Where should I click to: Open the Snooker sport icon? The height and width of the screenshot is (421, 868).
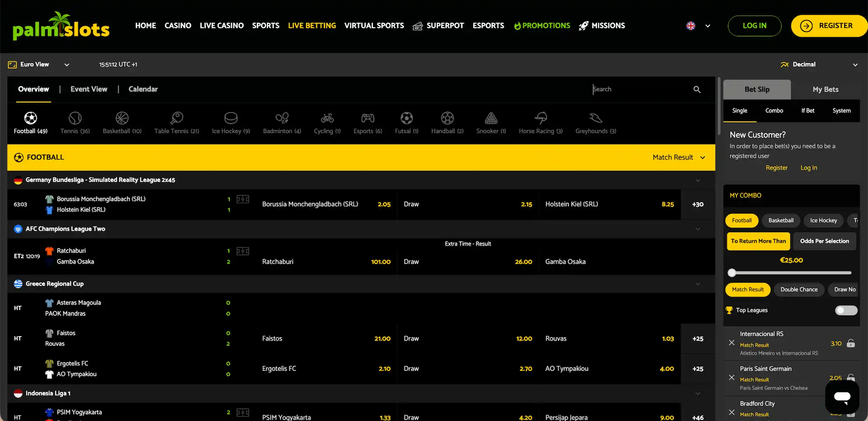point(491,118)
